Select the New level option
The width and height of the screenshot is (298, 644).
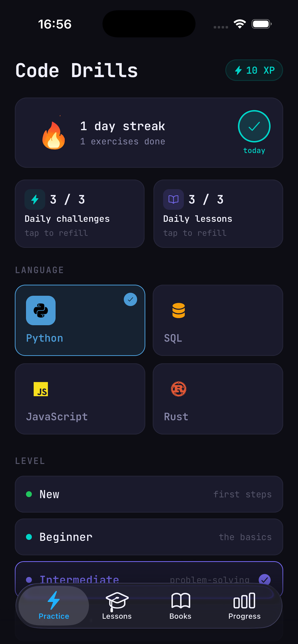coord(149,494)
